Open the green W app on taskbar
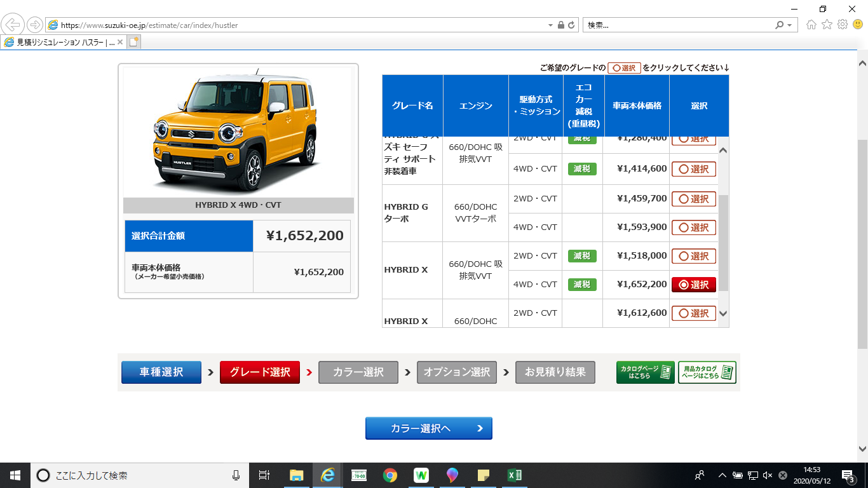The width and height of the screenshot is (868, 488). coord(421,475)
